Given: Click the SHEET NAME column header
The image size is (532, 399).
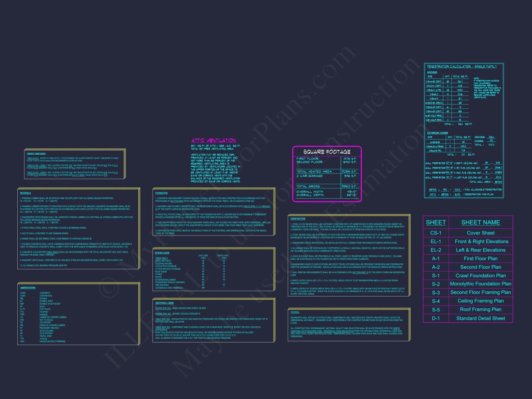Looking at the screenshot, I should tap(481, 223).
